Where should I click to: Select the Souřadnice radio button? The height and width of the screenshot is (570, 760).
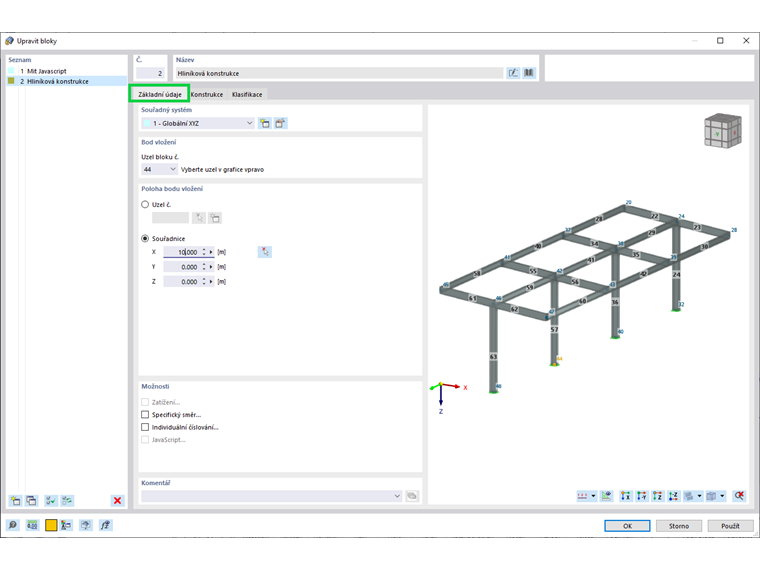point(145,238)
